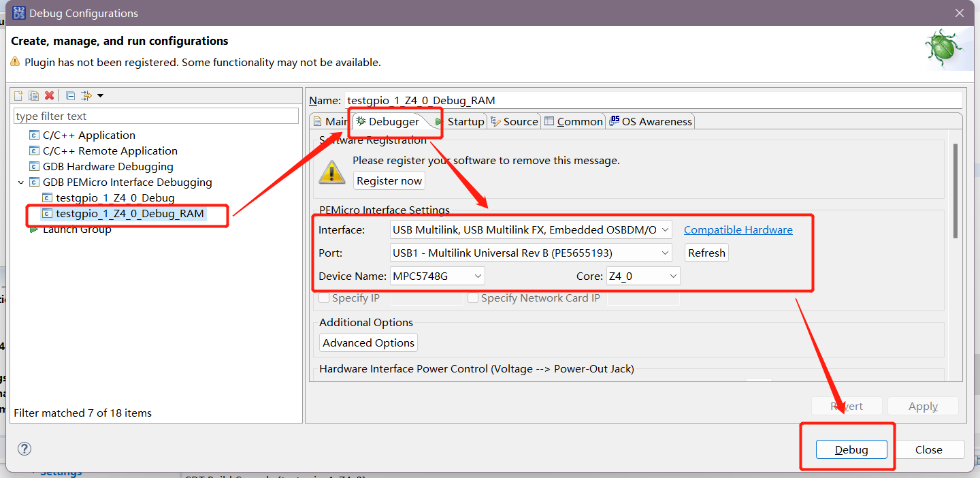Click inside the type filter text box
980x478 pixels.
156,116
